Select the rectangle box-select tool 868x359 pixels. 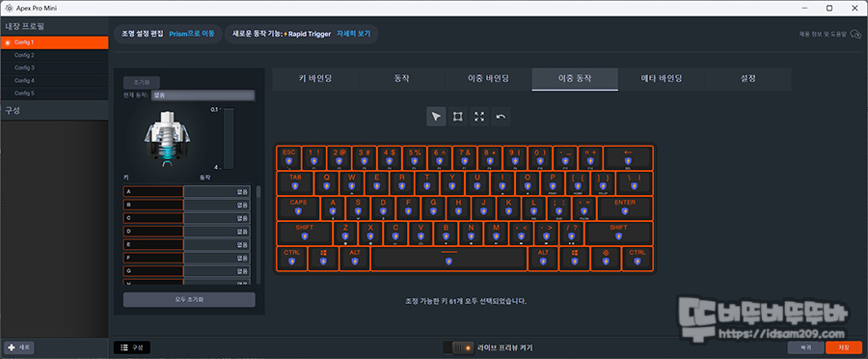pyautogui.click(x=458, y=117)
